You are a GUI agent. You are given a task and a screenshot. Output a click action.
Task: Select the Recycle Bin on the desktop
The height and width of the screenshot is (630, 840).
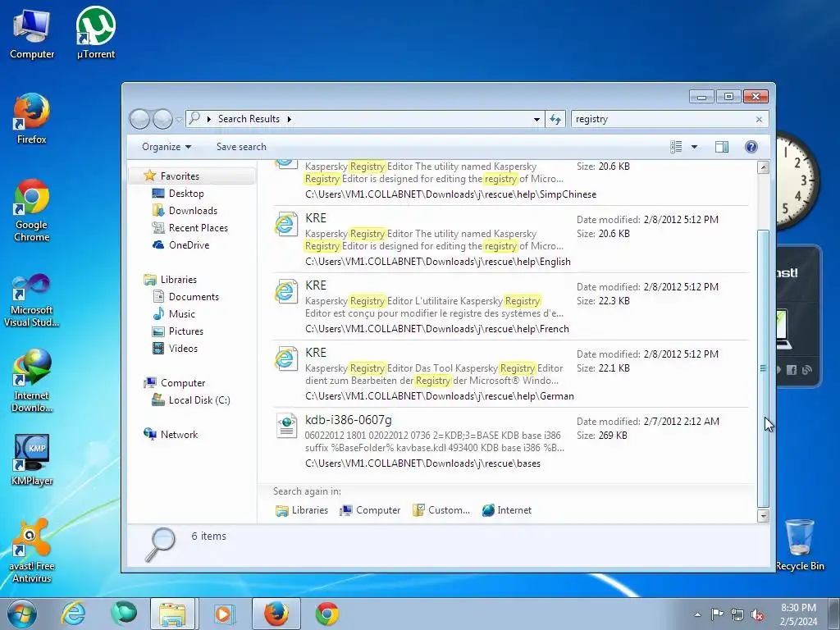pyautogui.click(x=800, y=546)
